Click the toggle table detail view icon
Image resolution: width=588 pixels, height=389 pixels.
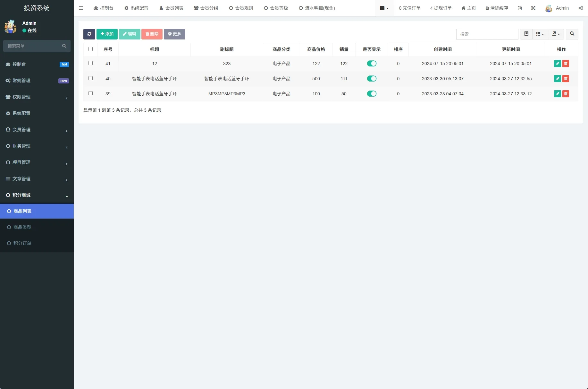click(x=526, y=34)
